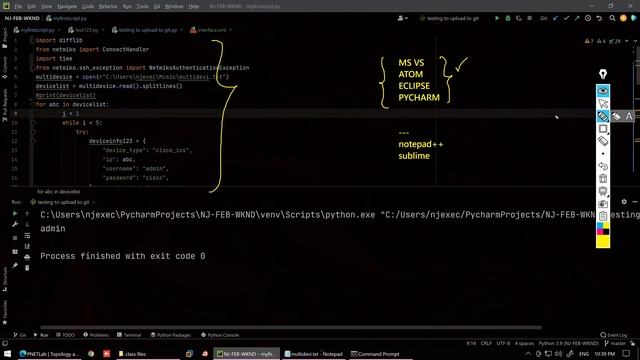Open the Problems tool window
Viewport: 640px width, 360px height.
[x=96, y=335]
